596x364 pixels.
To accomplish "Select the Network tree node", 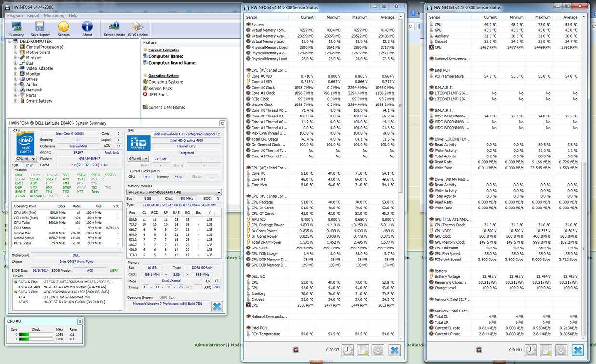I will click(x=34, y=90).
